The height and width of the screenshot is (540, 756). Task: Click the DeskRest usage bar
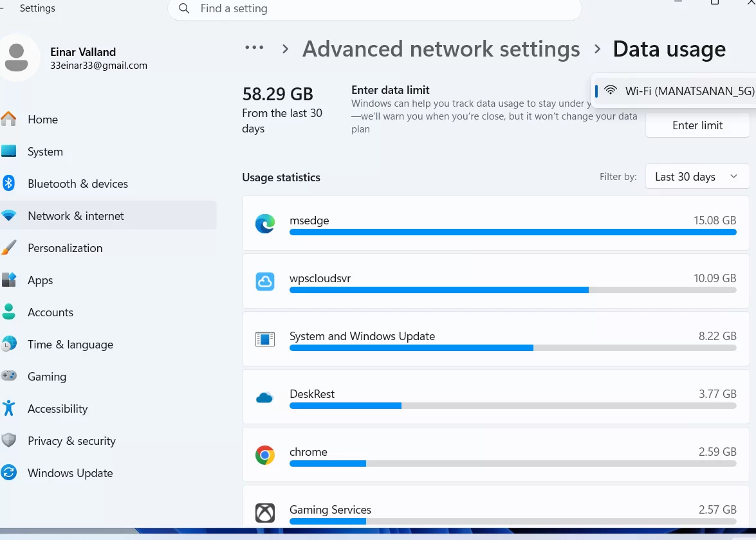[x=513, y=406]
